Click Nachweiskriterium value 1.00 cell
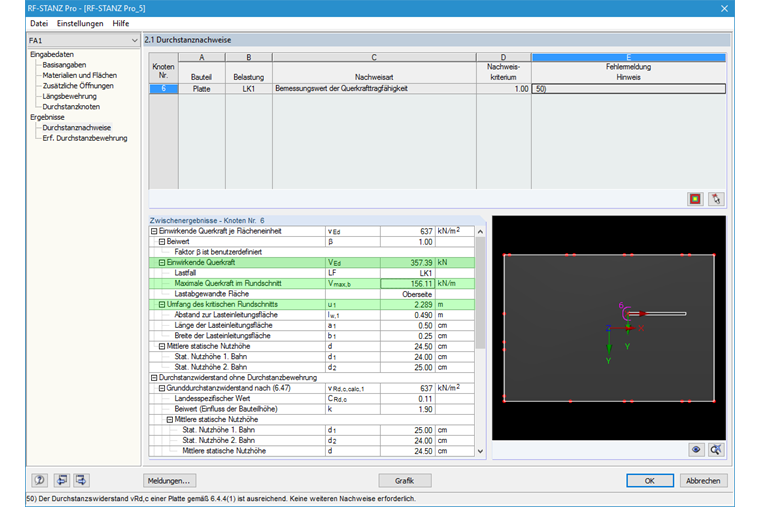 [x=504, y=89]
